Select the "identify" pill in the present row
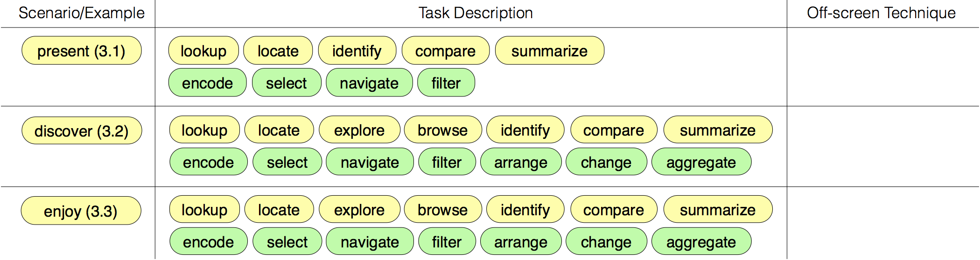 pos(357,51)
